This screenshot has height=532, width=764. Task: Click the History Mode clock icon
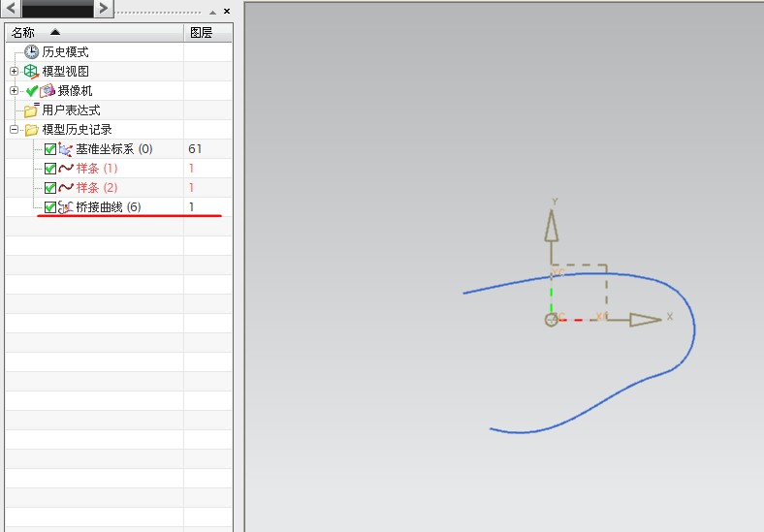(x=32, y=51)
